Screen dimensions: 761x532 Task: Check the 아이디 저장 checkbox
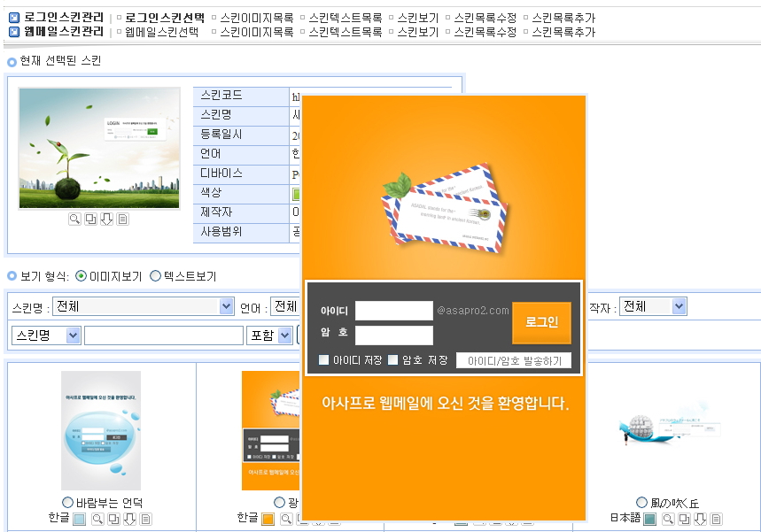click(x=324, y=360)
